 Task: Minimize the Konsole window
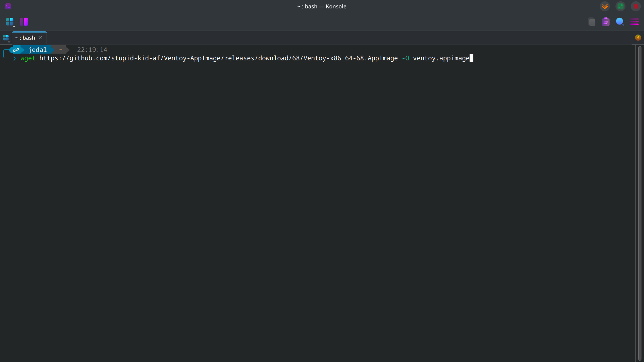pyautogui.click(x=605, y=6)
